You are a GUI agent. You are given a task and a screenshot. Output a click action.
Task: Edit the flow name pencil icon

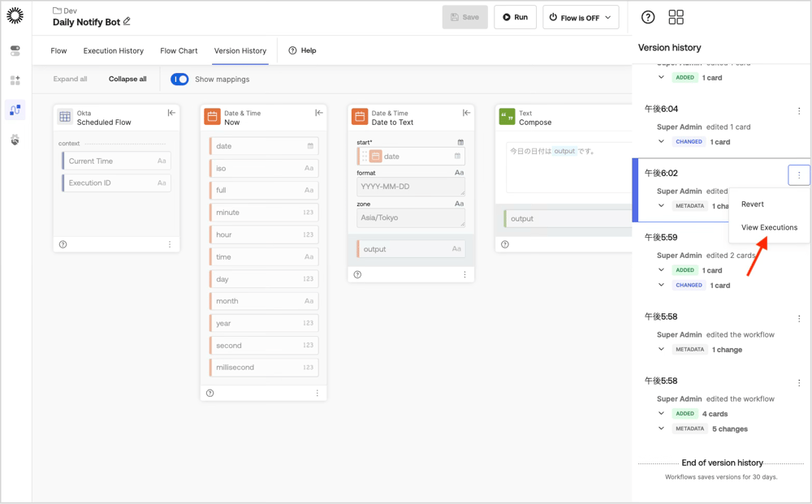coord(127,22)
